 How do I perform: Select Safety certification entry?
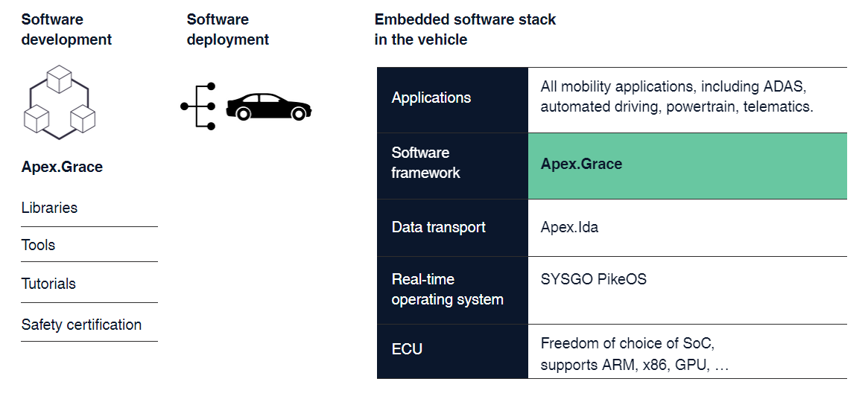click(89, 325)
